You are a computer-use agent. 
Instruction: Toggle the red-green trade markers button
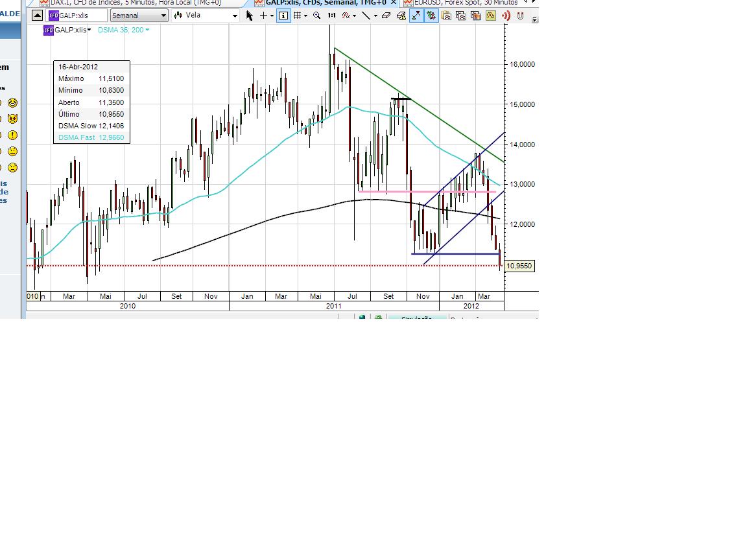[431, 16]
